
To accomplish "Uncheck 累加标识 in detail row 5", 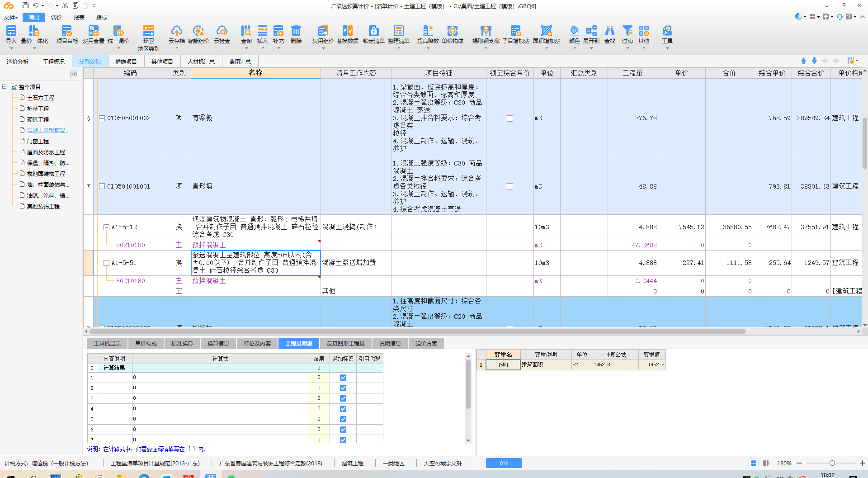I will tap(343, 419).
